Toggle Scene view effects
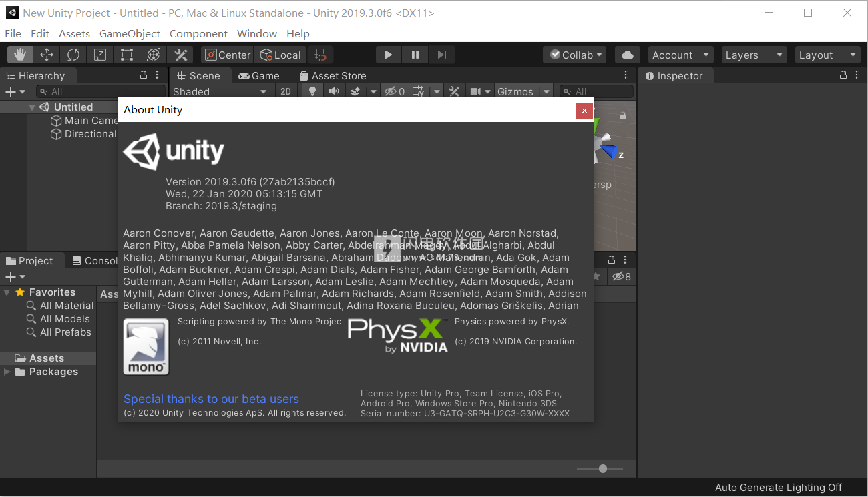 coord(356,91)
